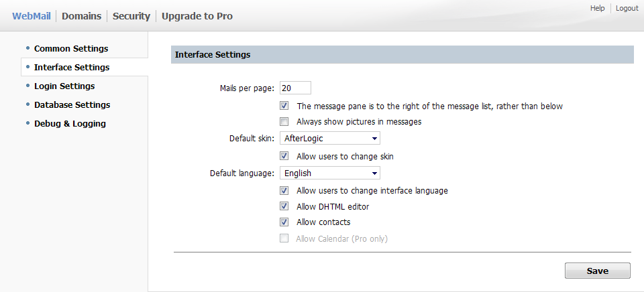Open the WebMail tab

31,16
